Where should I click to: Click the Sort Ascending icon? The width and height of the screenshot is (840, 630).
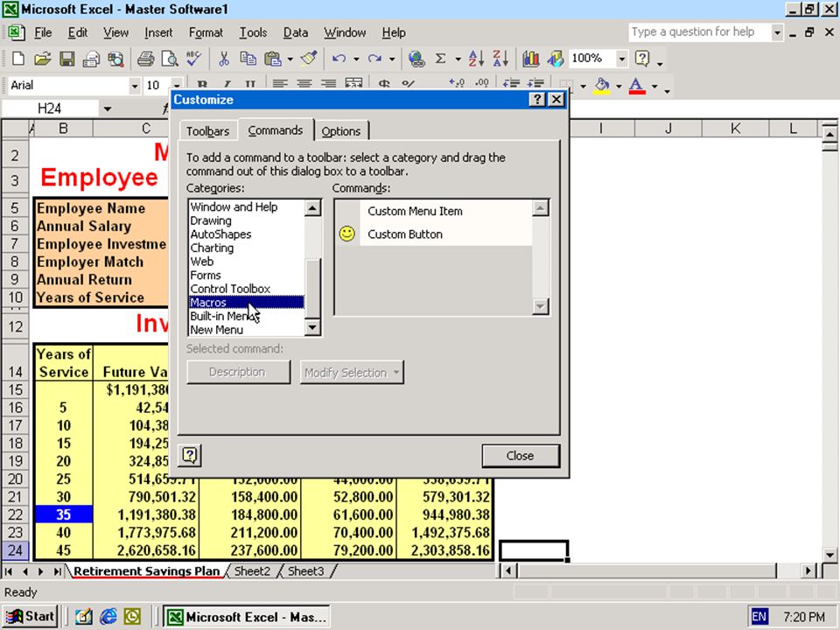point(476,59)
